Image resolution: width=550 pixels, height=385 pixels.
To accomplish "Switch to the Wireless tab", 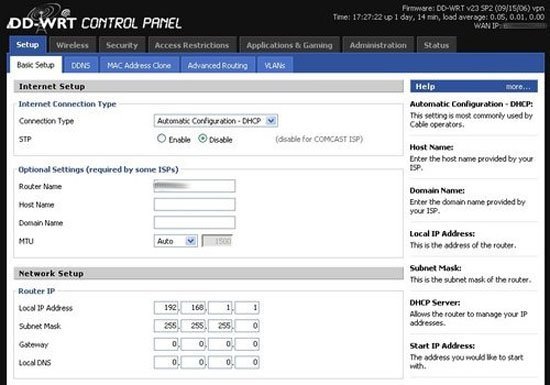I will click(72, 45).
